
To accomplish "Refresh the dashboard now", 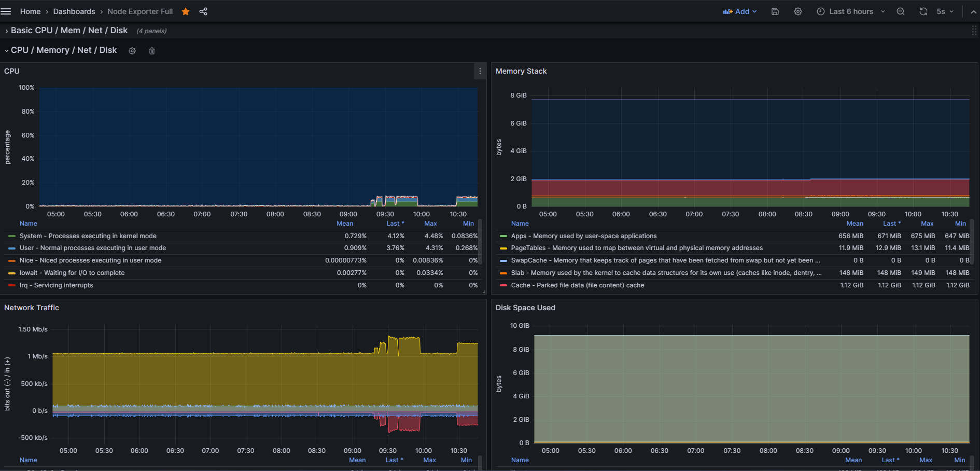I will coord(923,11).
